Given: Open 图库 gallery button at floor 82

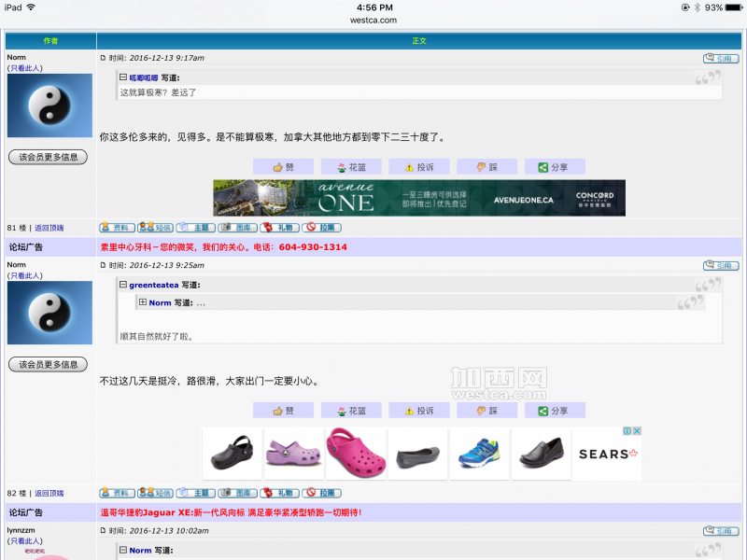Looking at the screenshot, I should pyautogui.click(x=238, y=493).
